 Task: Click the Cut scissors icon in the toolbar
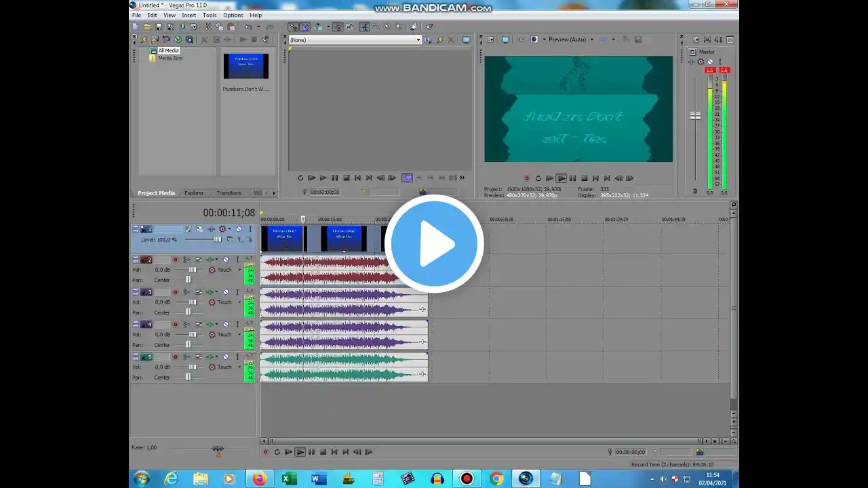[x=208, y=27]
